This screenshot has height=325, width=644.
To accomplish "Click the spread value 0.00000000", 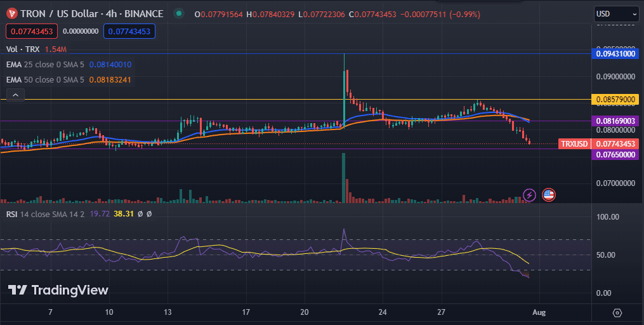I will [81, 31].
